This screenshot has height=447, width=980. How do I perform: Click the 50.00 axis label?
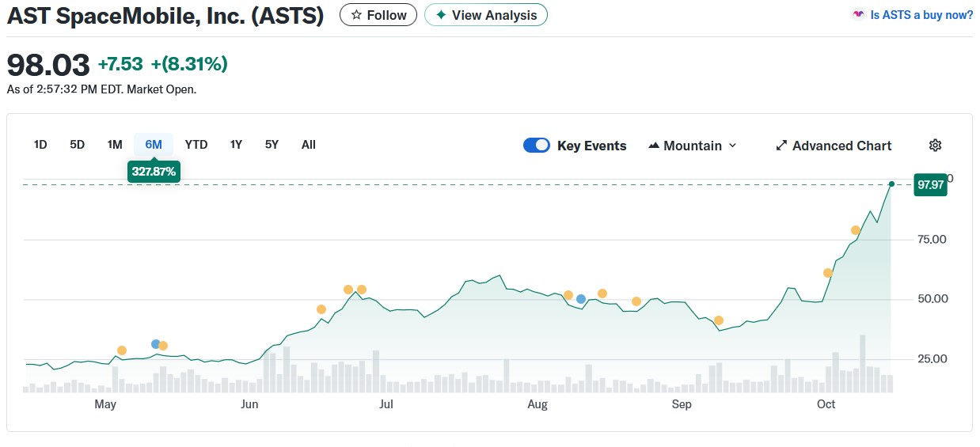[933, 299]
